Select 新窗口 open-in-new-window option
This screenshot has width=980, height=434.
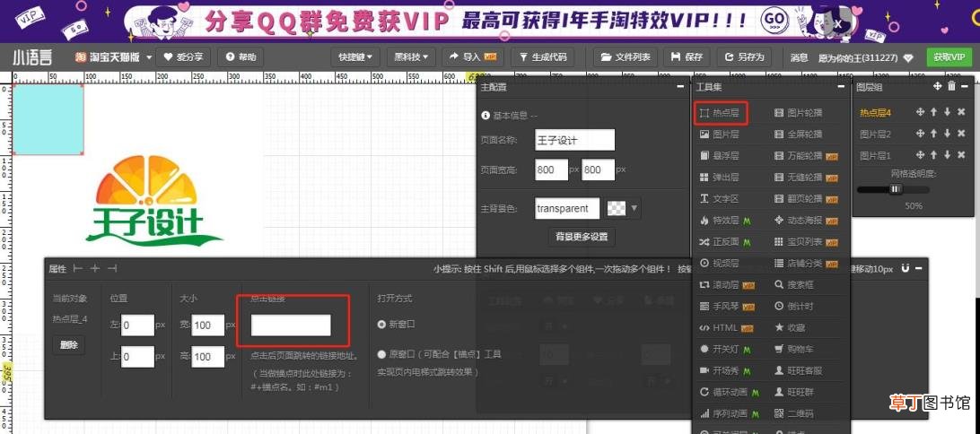point(397,325)
